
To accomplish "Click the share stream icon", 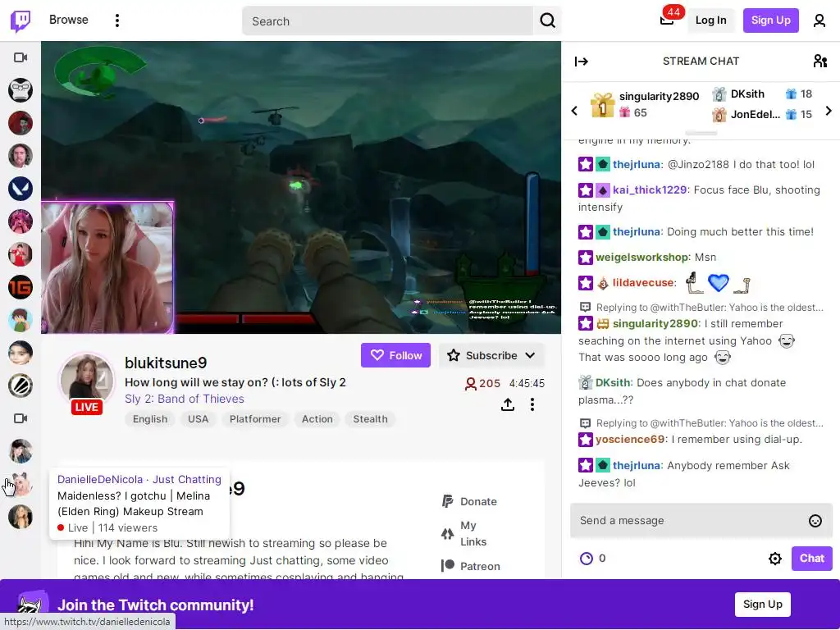I will [507, 404].
